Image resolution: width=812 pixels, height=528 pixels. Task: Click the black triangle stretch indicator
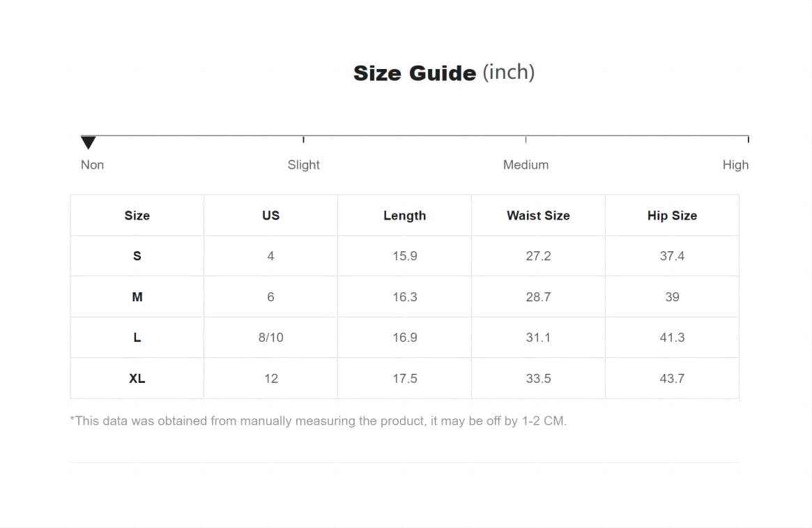(89, 142)
